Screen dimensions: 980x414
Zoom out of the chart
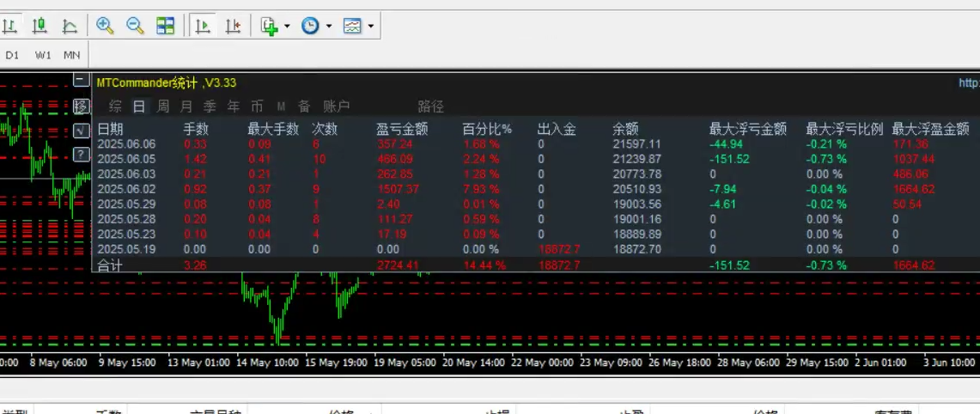pos(135,26)
